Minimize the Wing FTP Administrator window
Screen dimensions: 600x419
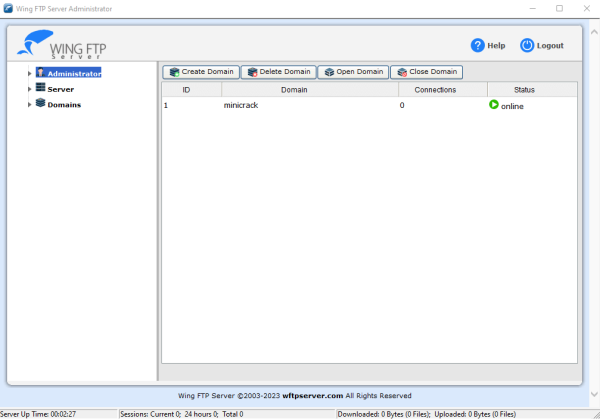coord(533,8)
